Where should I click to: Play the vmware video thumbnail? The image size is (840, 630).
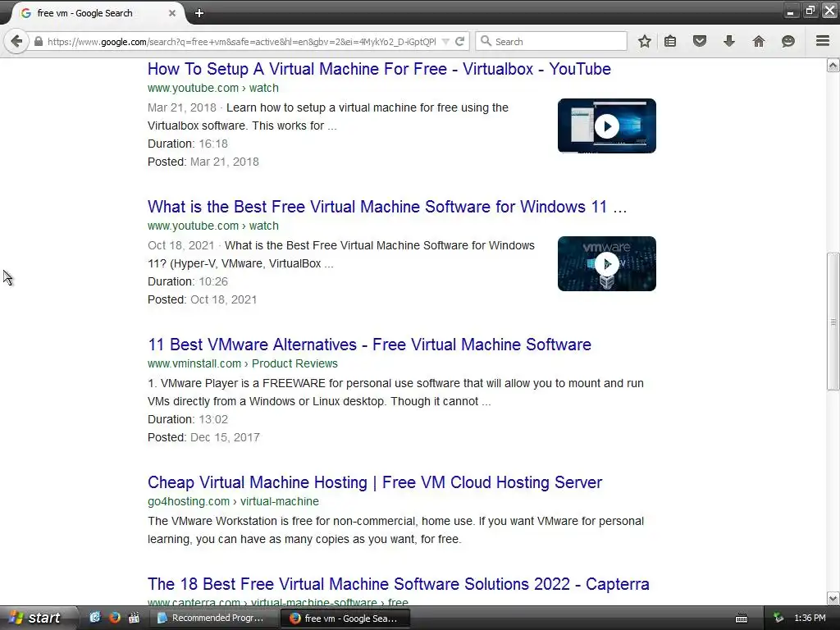coord(607,263)
